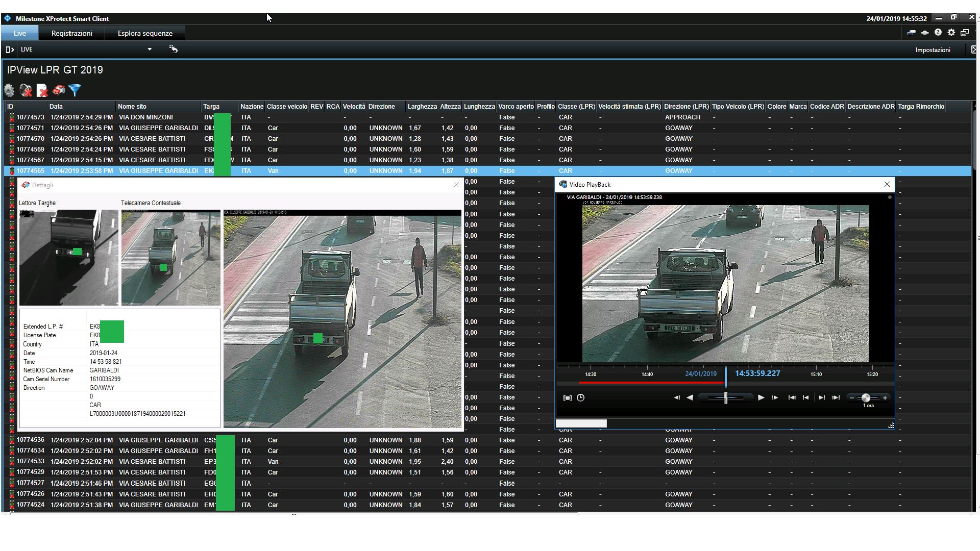980x551 pixels.
Task: Click the reload view arrow icon
Action: click(174, 49)
